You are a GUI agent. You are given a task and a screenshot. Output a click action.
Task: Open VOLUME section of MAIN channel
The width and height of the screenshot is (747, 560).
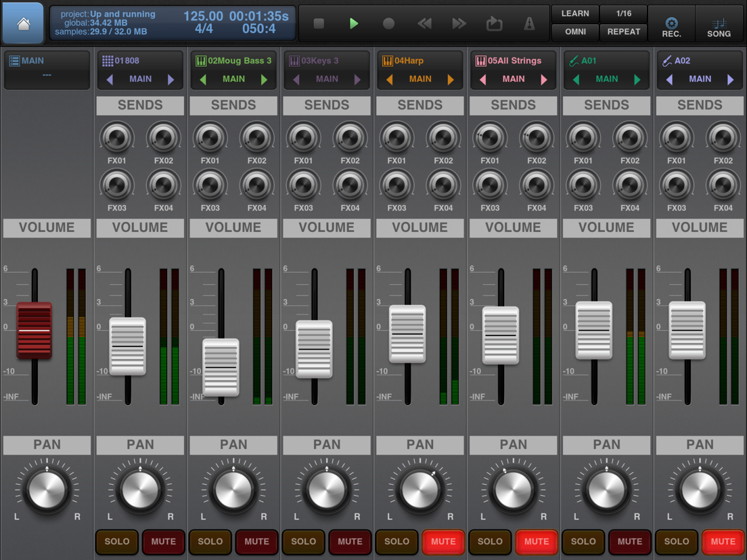[x=47, y=228]
